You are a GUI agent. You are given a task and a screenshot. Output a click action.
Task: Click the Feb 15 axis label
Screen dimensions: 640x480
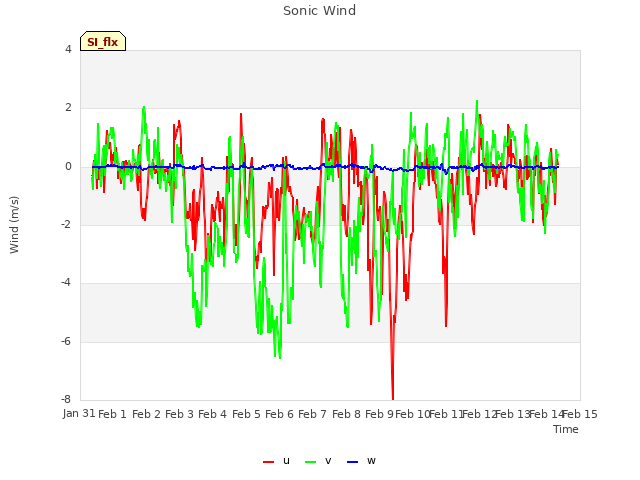(x=580, y=414)
